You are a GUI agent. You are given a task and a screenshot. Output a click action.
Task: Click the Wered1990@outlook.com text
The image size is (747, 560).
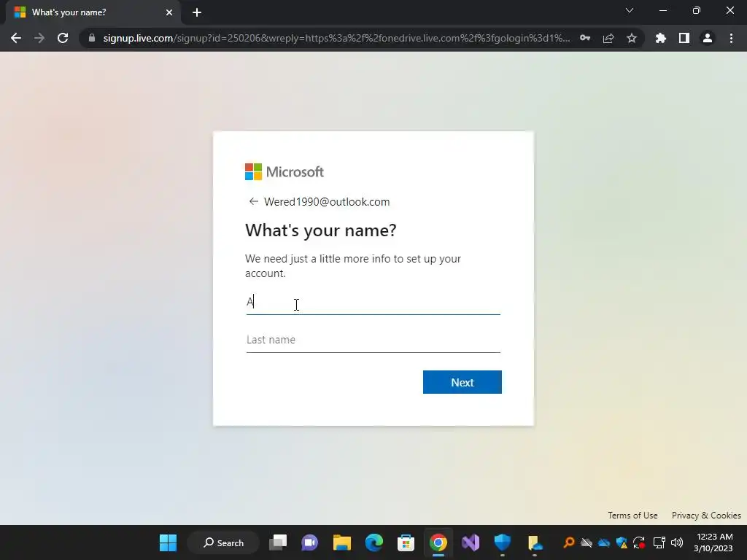[327, 201]
